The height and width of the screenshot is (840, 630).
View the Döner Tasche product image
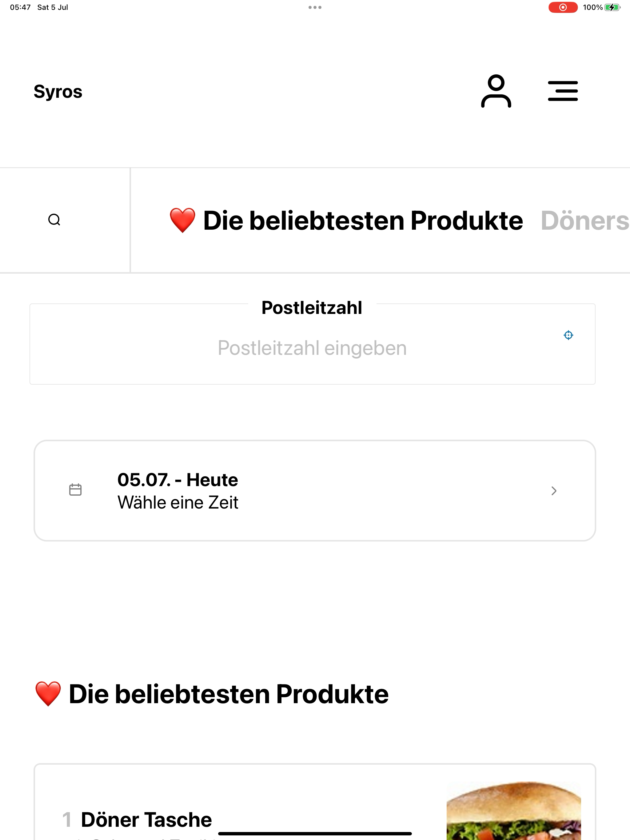(514, 810)
